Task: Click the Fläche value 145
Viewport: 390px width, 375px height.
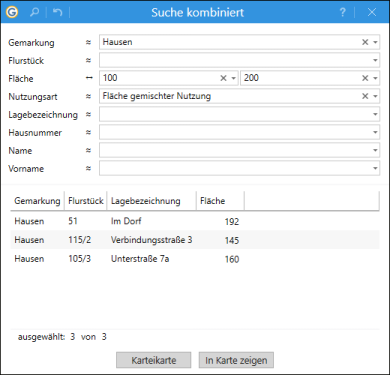Action: pyautogui.click(x=232, y=240)
